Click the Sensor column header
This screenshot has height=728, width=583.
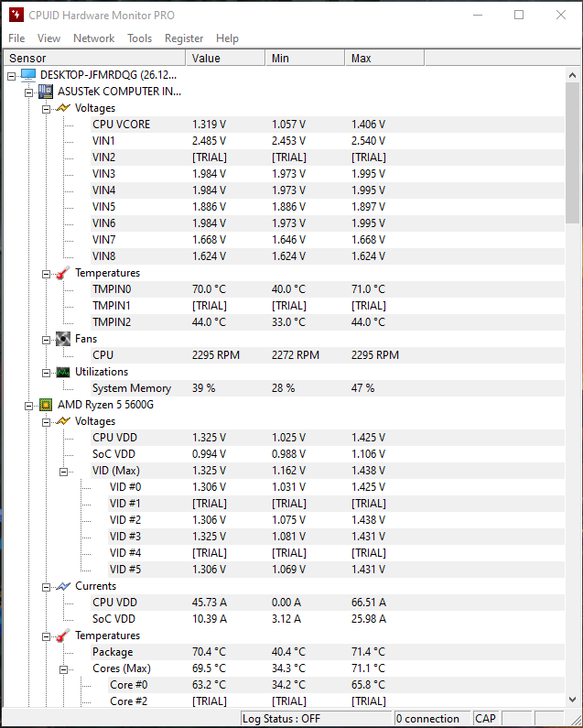tap(94, 58)
